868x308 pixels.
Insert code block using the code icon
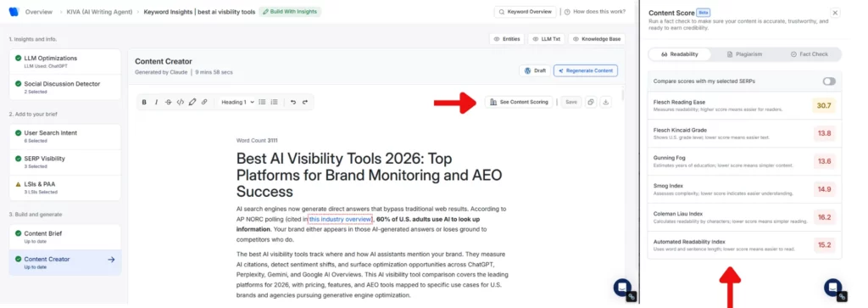coord(180,102)
